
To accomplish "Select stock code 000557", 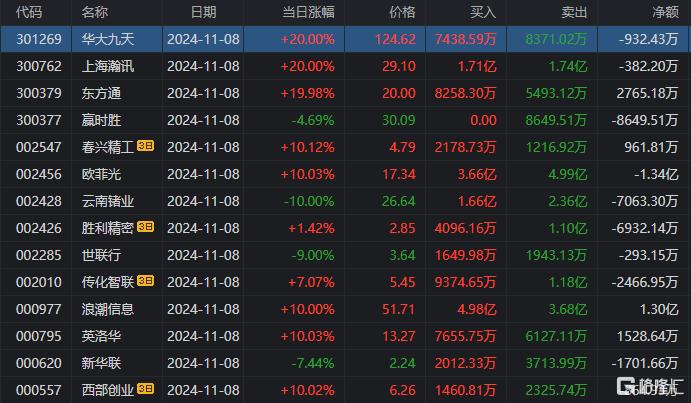I will (x=39, y=390).
